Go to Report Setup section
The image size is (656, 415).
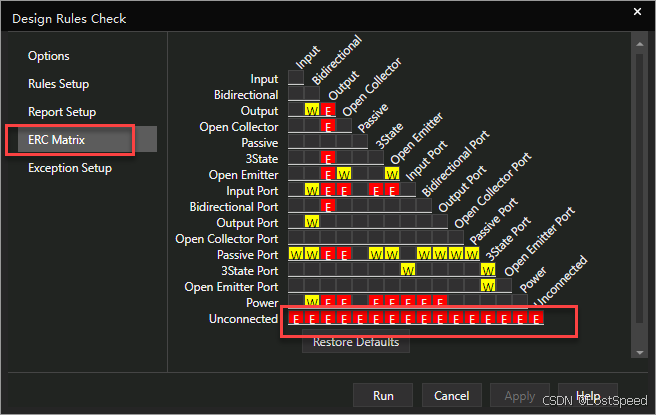62,112
